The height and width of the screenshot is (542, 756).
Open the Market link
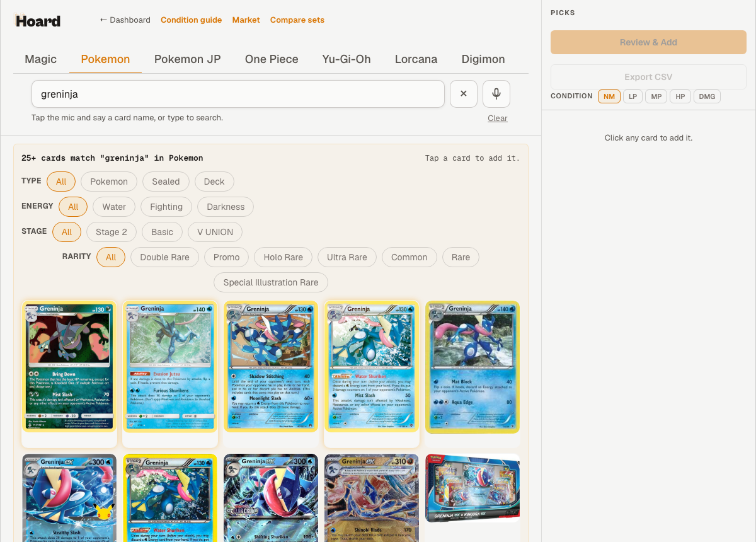(246, 20)
